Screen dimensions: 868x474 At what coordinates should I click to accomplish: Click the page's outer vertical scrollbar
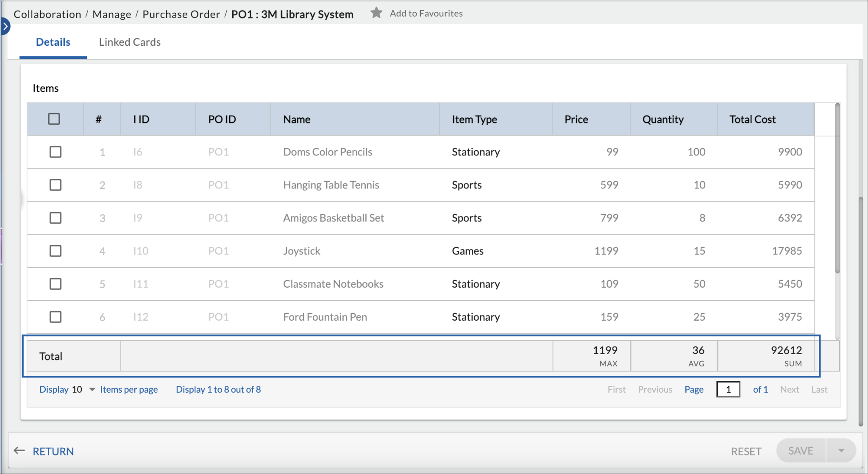(861, 311)
